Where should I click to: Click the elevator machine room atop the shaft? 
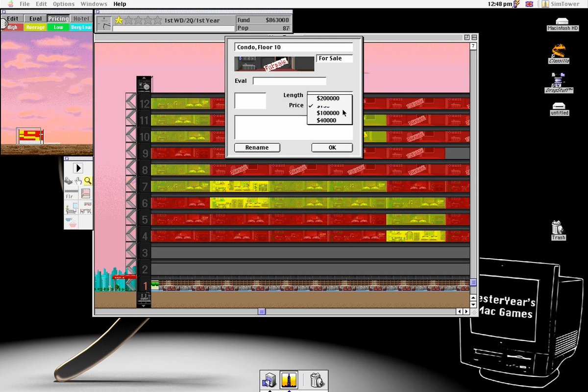pyautogui.click(x=144, y=85)
